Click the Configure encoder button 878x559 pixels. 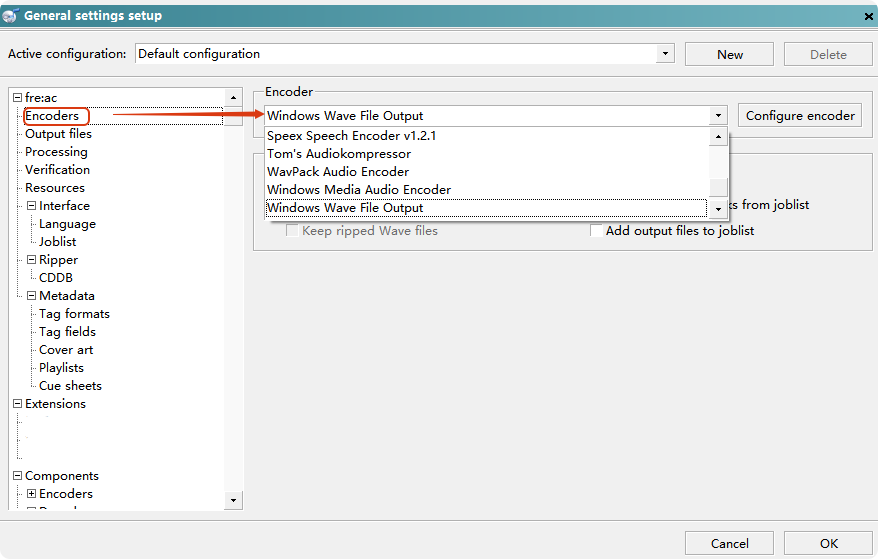coord(800,115)
